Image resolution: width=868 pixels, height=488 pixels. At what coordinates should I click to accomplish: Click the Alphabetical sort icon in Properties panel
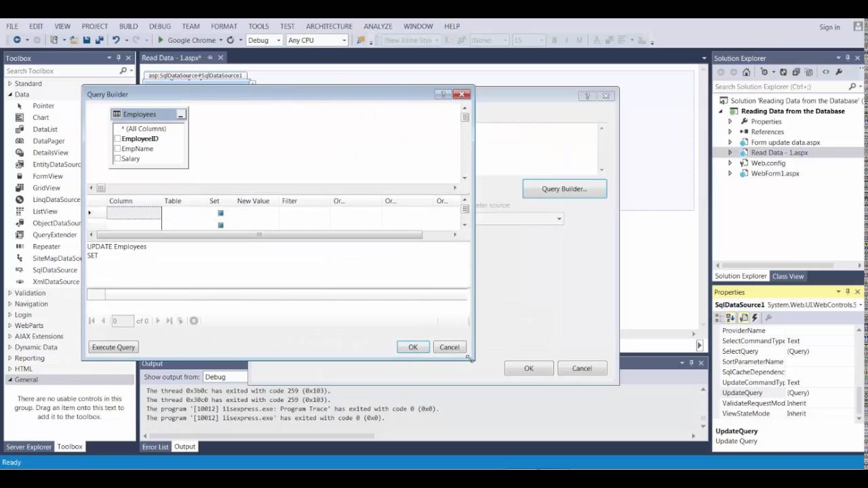[x=731, y=317]
